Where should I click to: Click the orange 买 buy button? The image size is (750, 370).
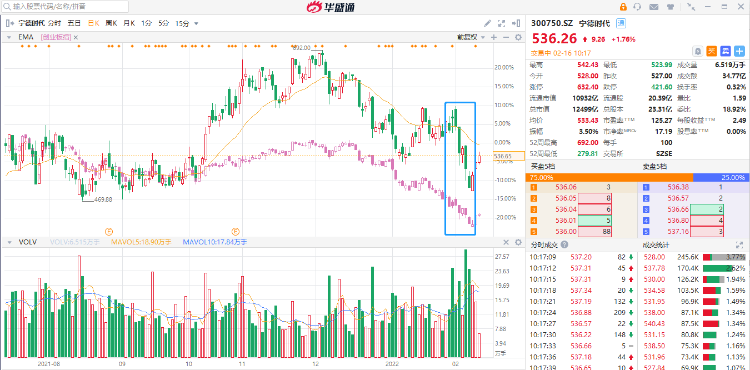tap(712, 51)
